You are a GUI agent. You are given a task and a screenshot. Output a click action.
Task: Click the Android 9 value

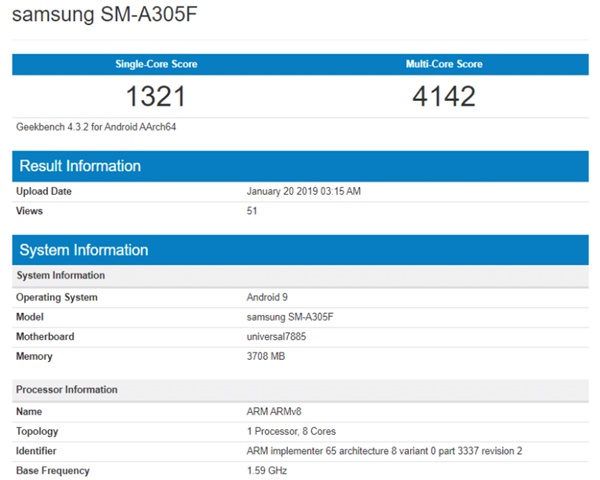tap(269, 297)
